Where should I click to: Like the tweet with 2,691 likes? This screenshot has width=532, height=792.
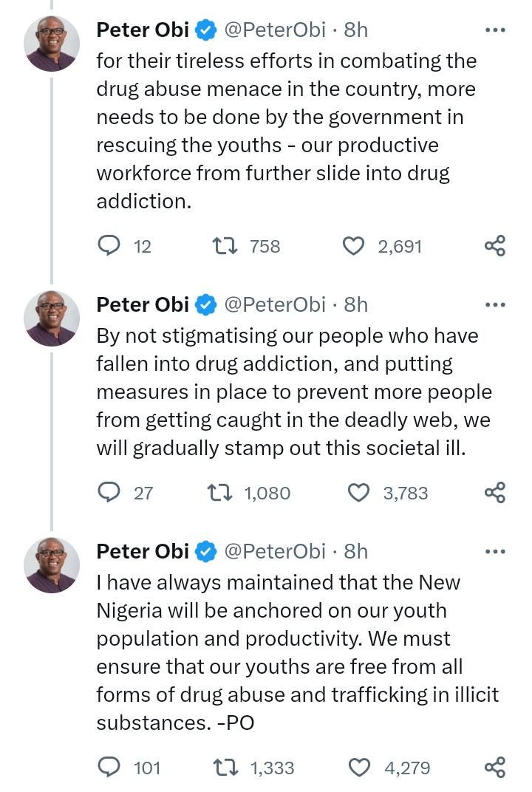pyautogui.click(x=354, y=246)
